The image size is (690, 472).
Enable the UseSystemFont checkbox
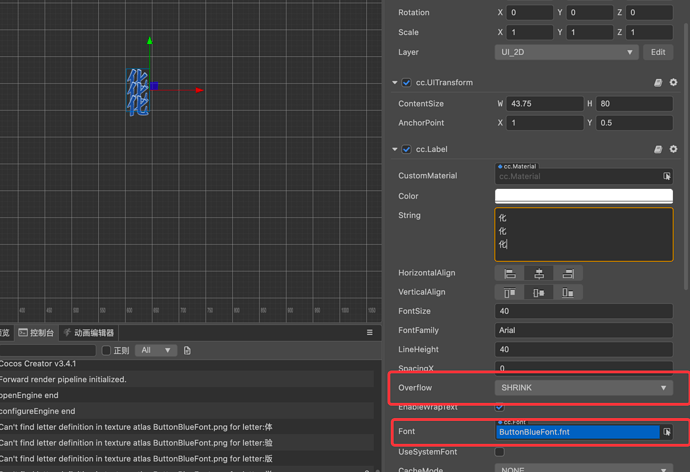pyautogui.click(x=500, y=452)
